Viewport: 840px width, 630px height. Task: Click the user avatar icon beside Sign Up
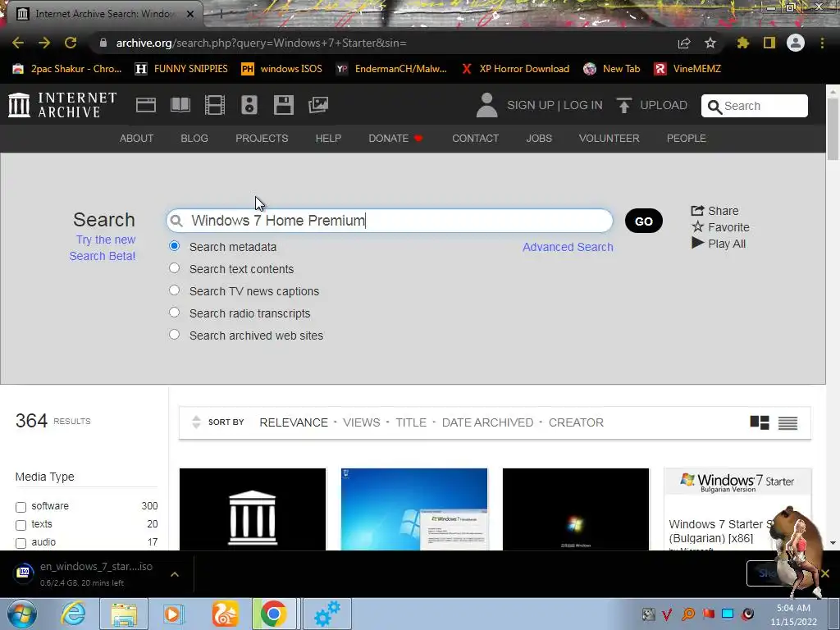(486, 105)
